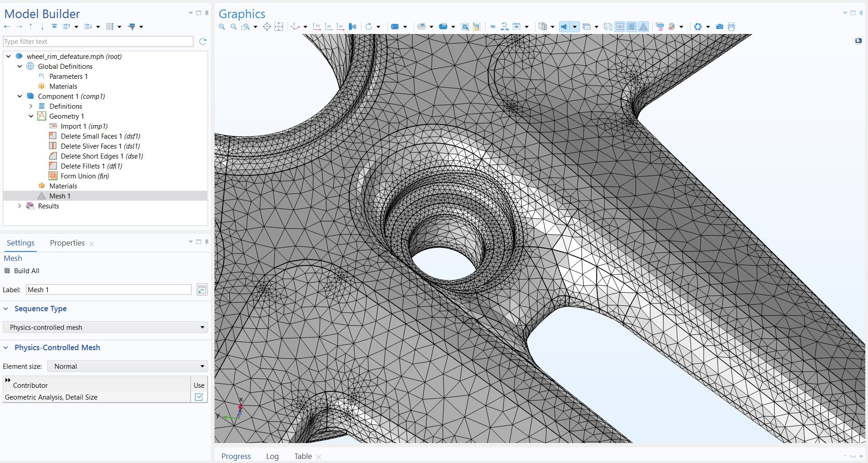This screenshot has width=868, height=463.
Task: Switch to the Settings tab
Action: pos(20,243)
